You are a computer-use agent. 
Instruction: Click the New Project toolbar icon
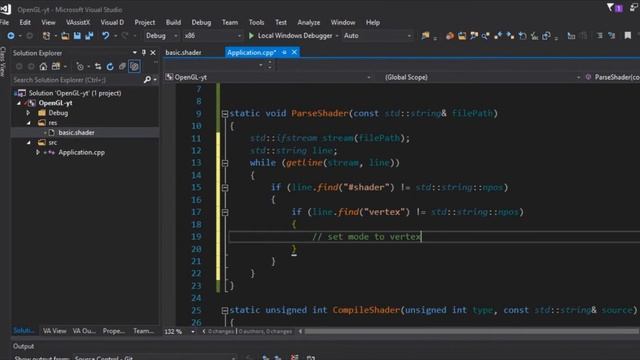[x=46, y=36]
